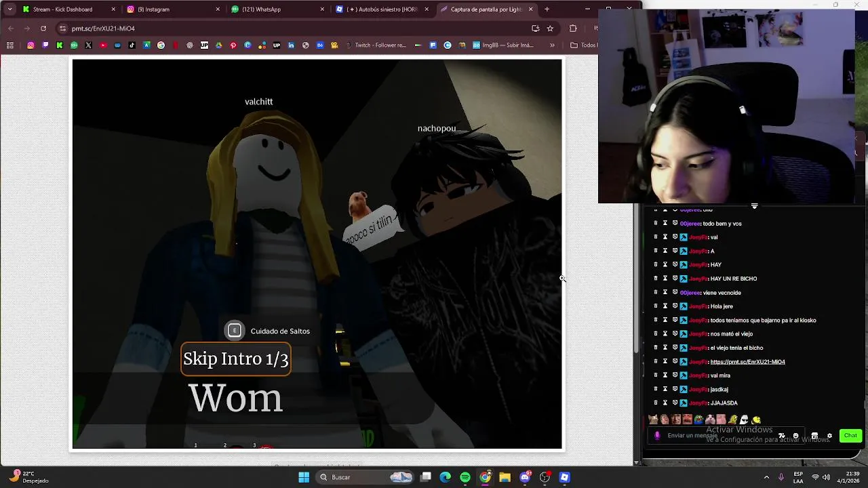Close the Instagram tab

click(x=218, y=9)
